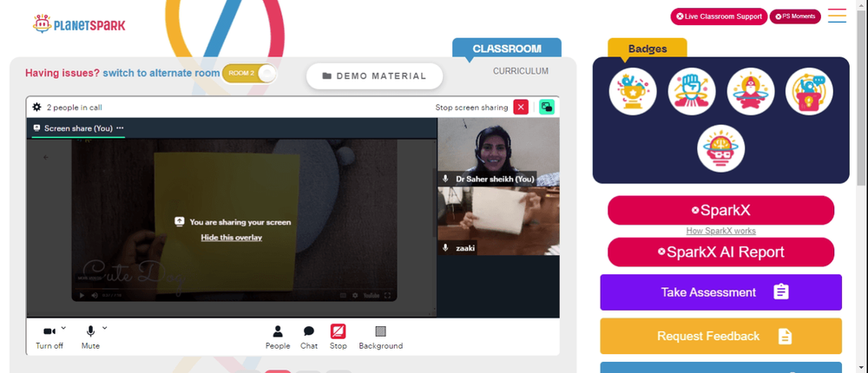Click the trophy badge icon
This screenshot has height=373, width=868.
tap(633, 91)
